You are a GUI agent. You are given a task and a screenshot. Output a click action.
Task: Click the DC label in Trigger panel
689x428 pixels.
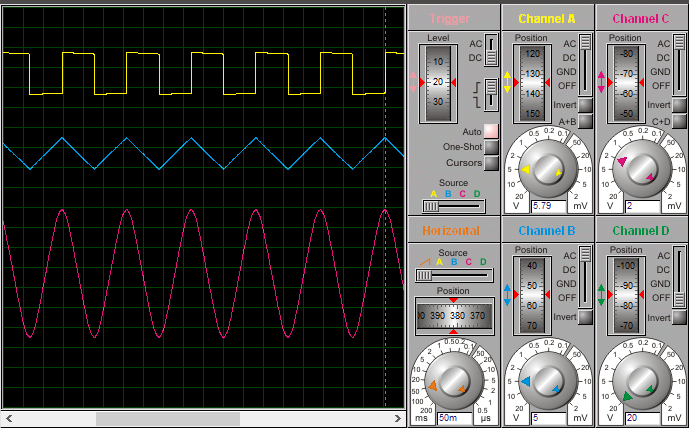(x=475, y=58)
